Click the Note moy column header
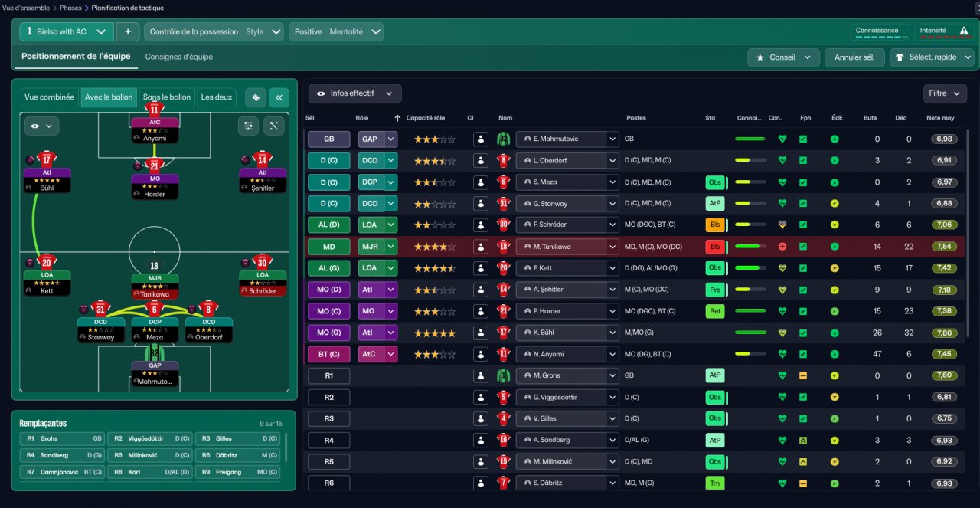The width and height of the screenshot is (980, 508). pyautogui.click(x=940, y=118)
